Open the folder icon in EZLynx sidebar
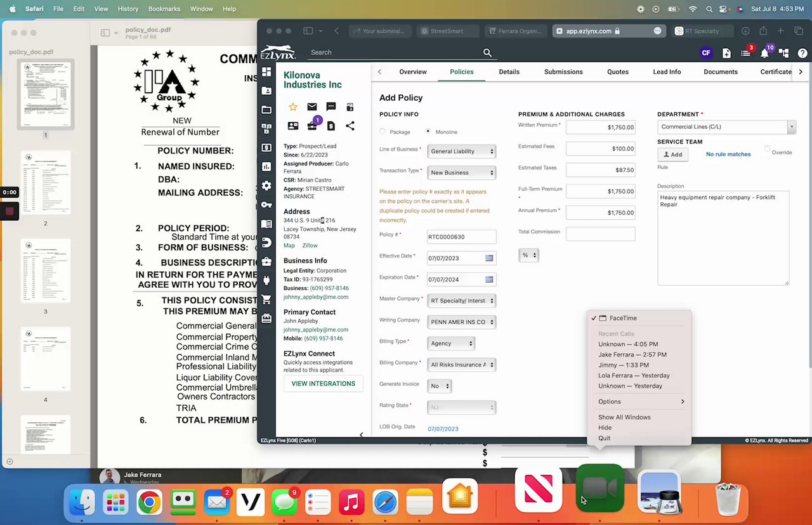812x525 pixels. 266,110
